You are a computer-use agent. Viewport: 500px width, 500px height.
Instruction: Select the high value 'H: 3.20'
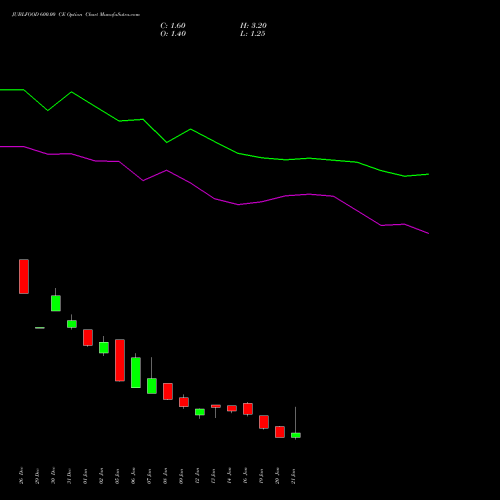[253, 26]
